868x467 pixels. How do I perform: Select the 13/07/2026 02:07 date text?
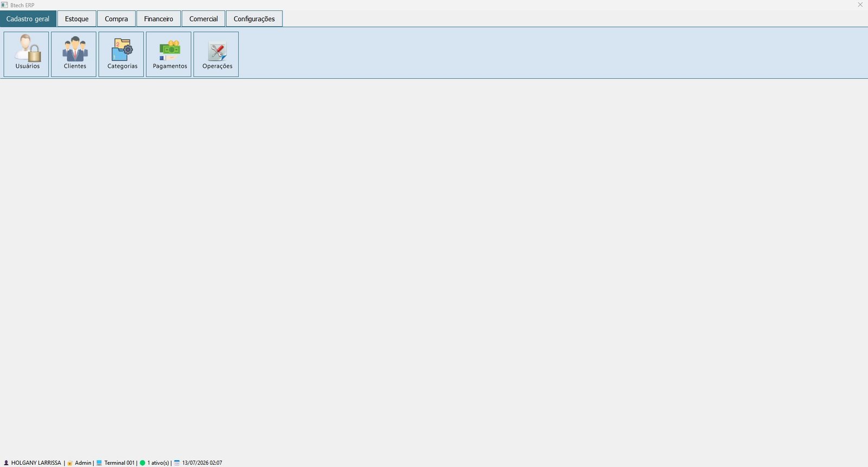pyautogui.click(x=202, y=463)
